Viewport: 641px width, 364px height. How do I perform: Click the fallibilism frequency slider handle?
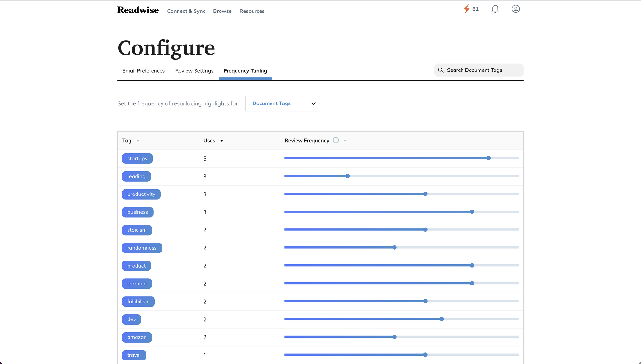click(x=425, y=301)
